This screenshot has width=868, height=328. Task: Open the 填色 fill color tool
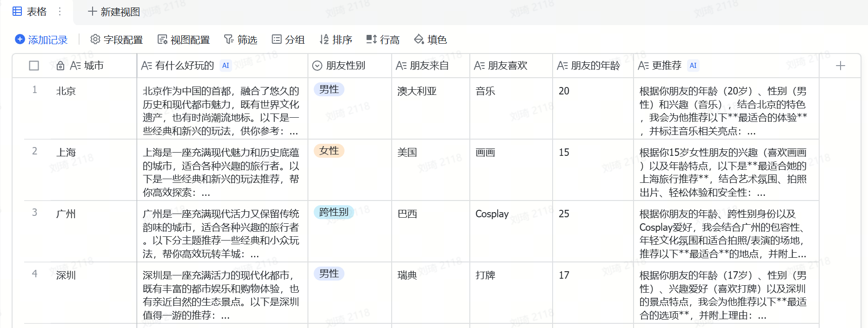point(430,40)
